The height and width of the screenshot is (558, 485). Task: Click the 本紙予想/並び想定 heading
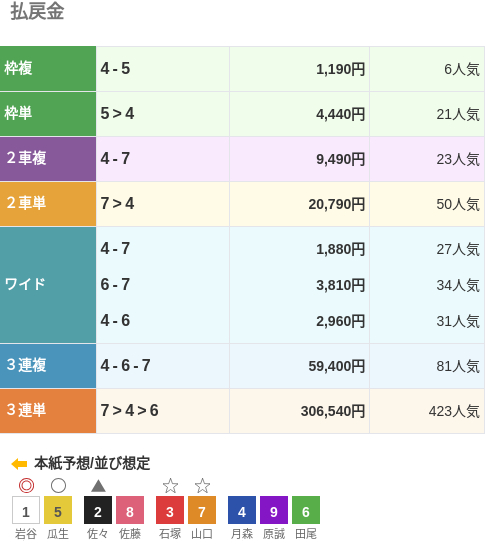[x=92, y=463]
